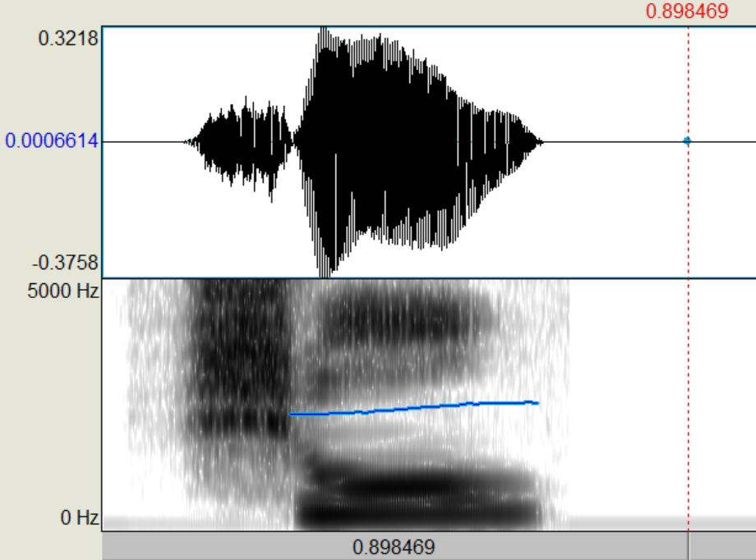This screenshot has height=560, width=756.
Task: Click the tallest peak of the waveform
Action: coord(324,33)
